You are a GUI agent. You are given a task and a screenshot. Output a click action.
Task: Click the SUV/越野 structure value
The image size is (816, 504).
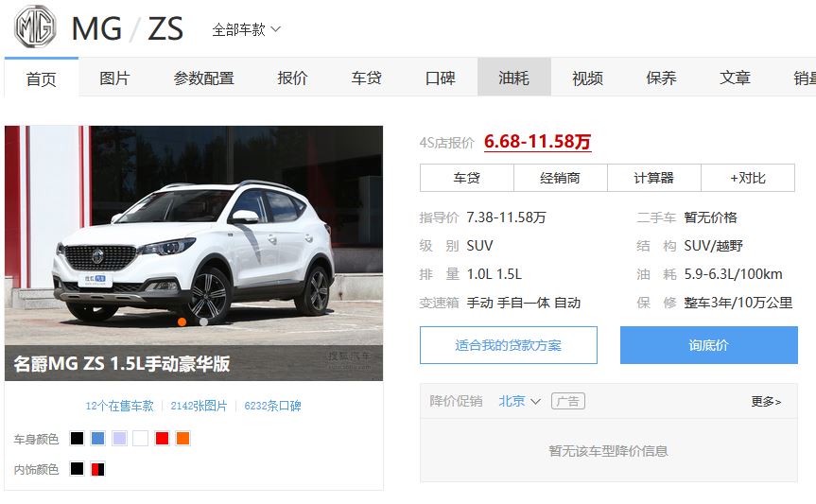coord(714,246)
